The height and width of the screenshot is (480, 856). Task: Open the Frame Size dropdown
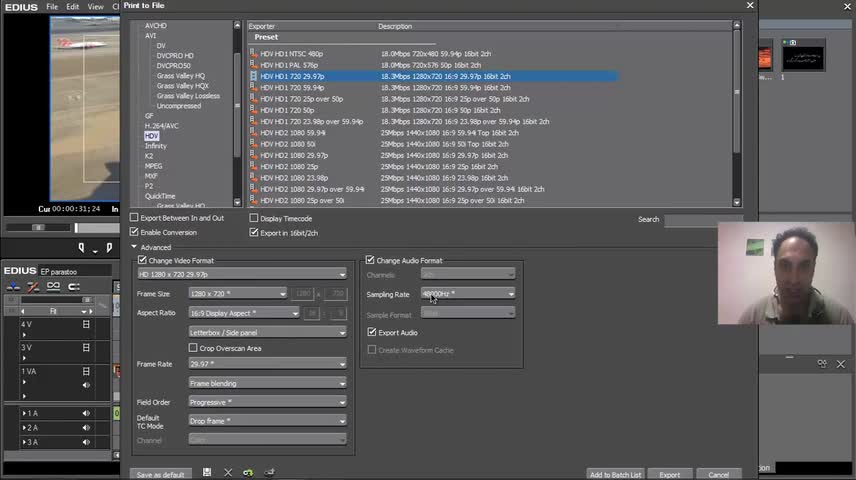[237, 294]
